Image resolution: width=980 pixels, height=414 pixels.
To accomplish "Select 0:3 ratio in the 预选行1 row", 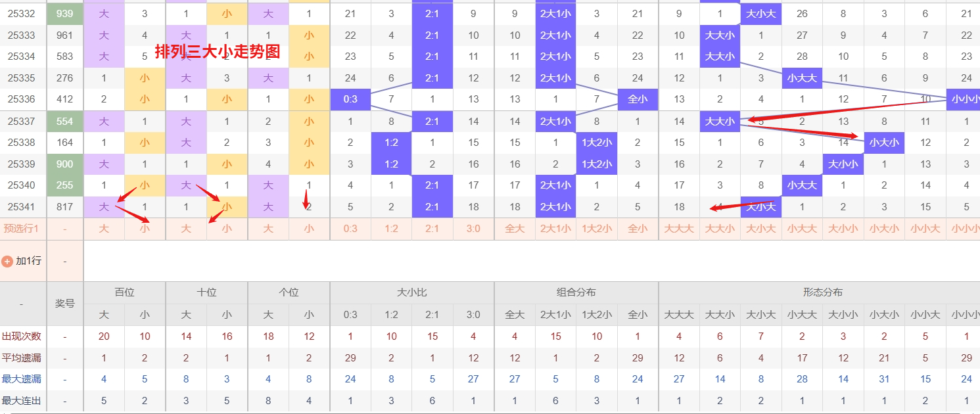I will (350, 229).
